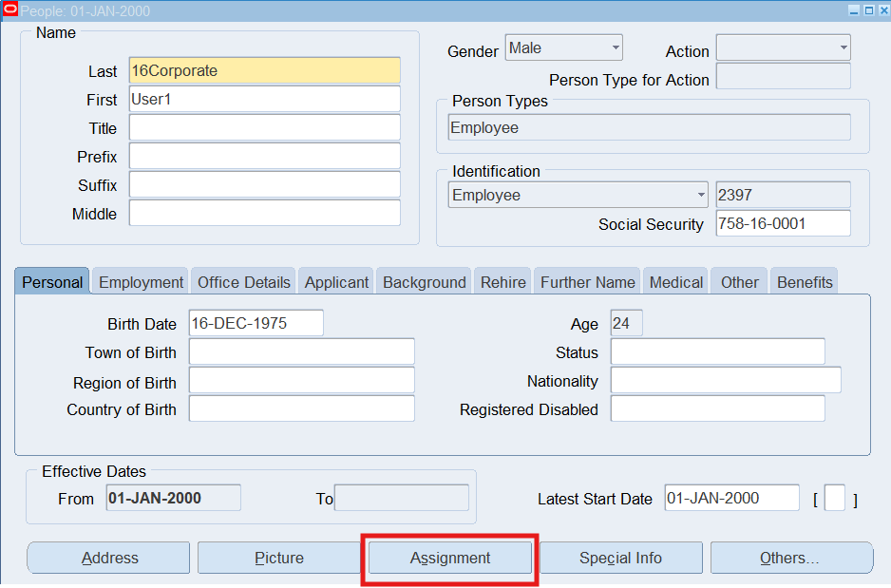The height and width of the screenshot is (588, 891).
Task: Toggle the checkbox beside Latest Start Date
Action: 834,499
